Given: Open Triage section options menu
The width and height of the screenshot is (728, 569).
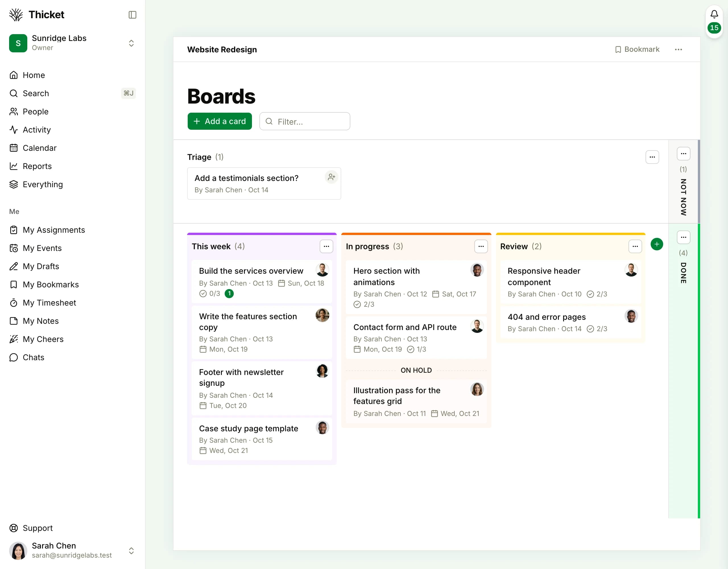Looking at the screenshot, I should [x=652, y=157].
